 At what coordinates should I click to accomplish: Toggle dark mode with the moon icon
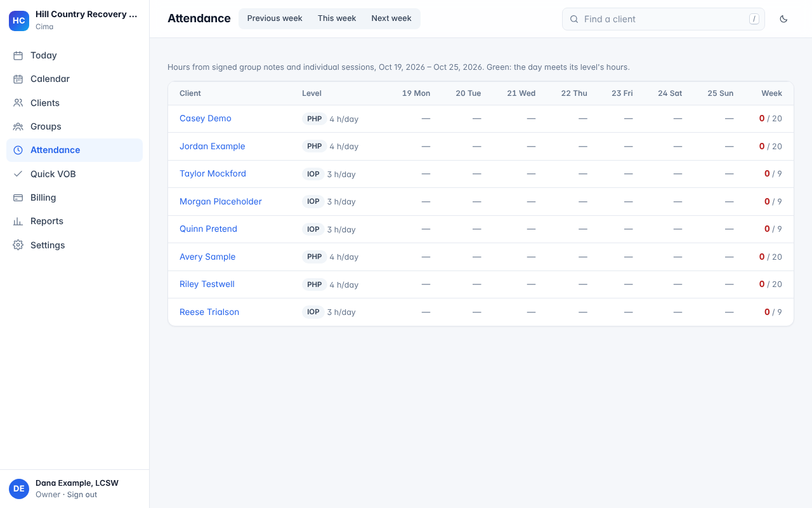tap(783, 19)
